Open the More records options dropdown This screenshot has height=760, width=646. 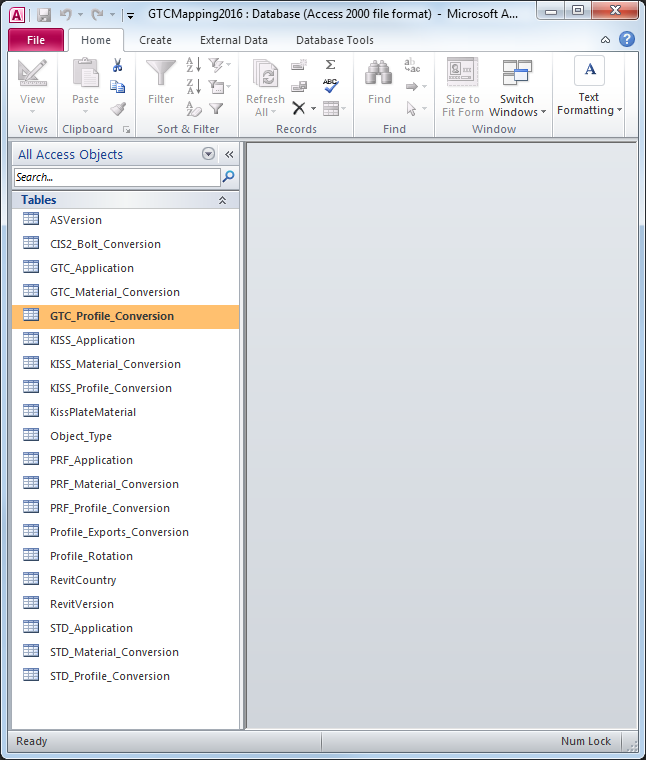click(334, 109)
